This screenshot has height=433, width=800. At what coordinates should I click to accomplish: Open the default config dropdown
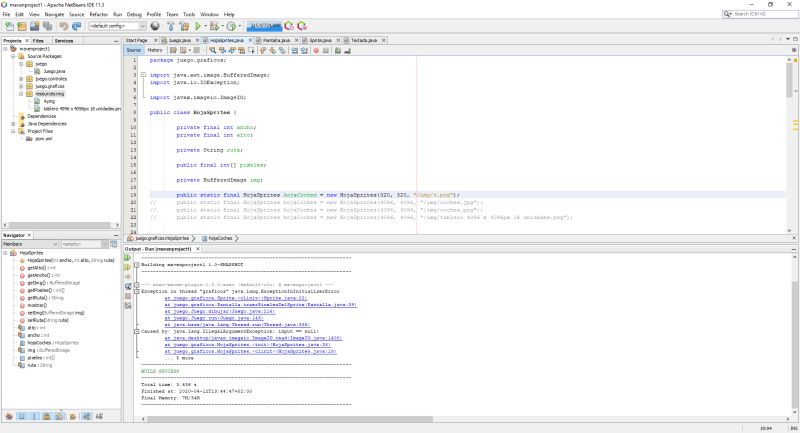(117, 26)
